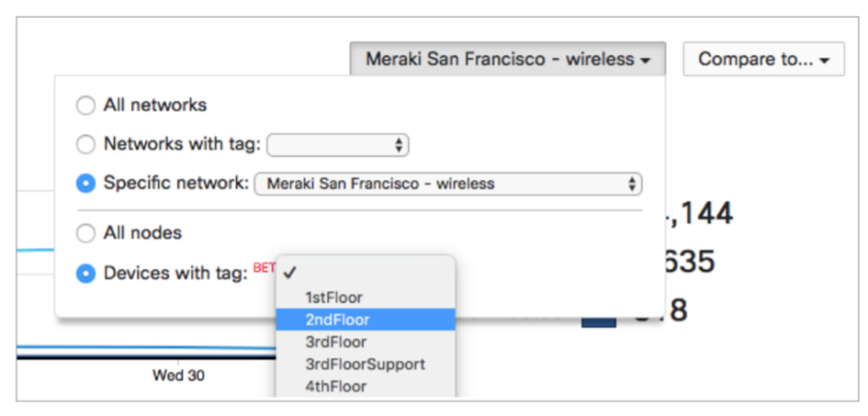
Task: Choose the Networks with tag radio option
Action: [x=85, y=144]
